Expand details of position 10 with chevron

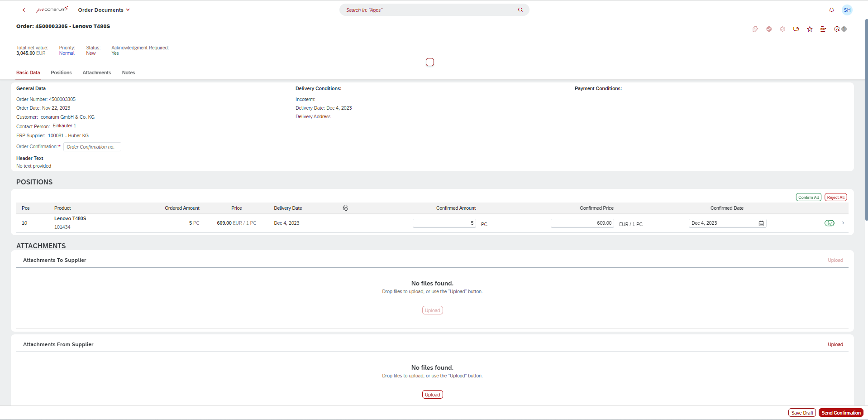(x=843, y=223)
